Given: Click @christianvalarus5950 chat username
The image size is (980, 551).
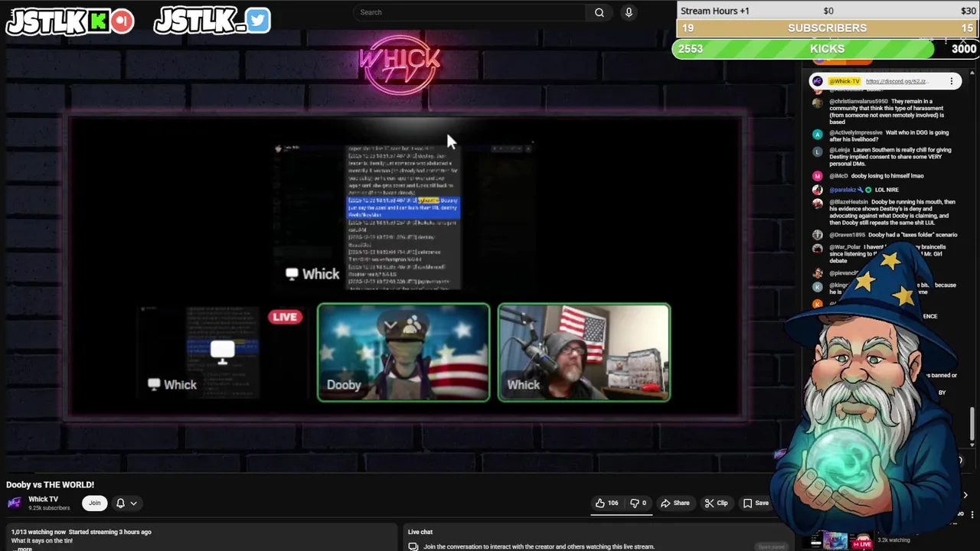Looking at the screenshot, I should tap(858, 101).
